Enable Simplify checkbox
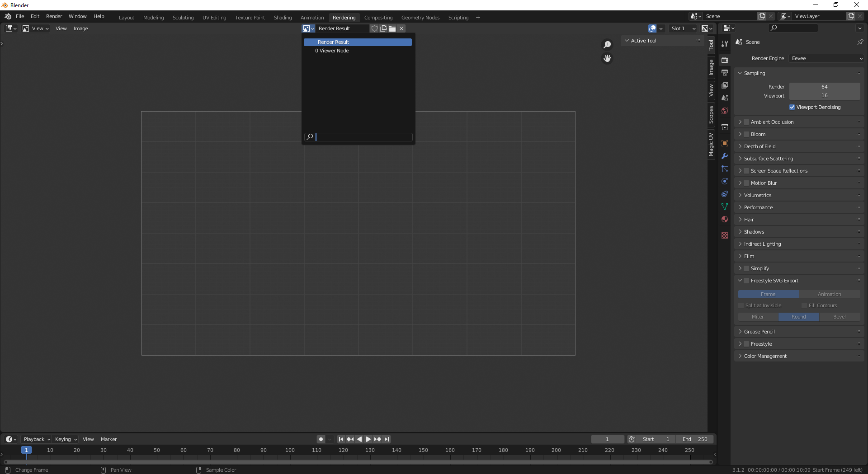Screen dimensions: 868x474 [746, 268]
